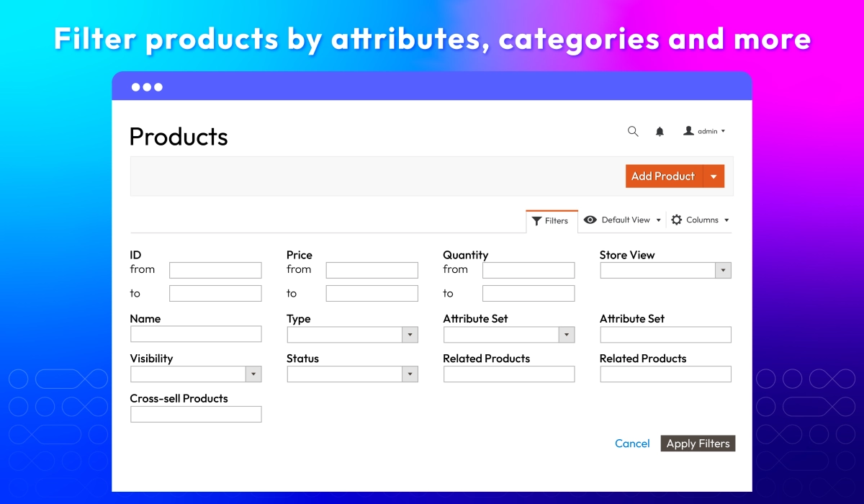Click the eye icon beside Default View
The height and width of the screenshot is (504, 864).
(591, 220)
